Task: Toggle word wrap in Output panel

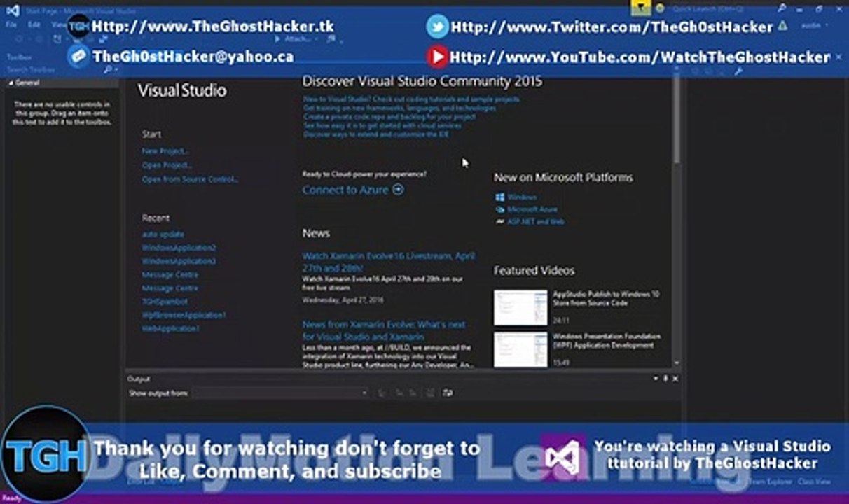Action: coord(448,393)
